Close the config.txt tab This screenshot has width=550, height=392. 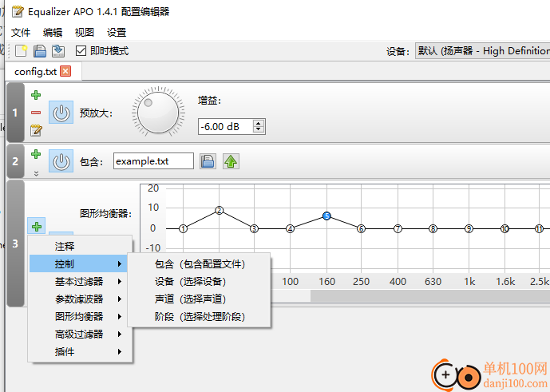(x=65, y=71)
